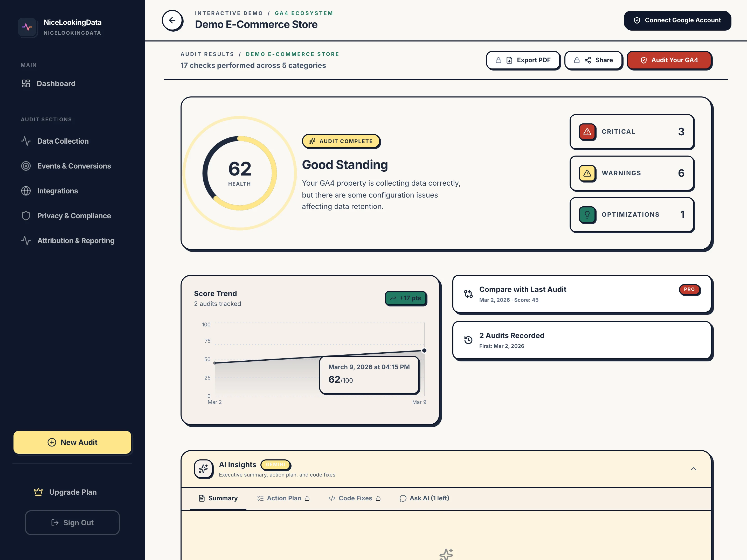The width and height of the screenshot is (747, 560).
Task: Click the back arrow beside Demo E-Commerce Store
Action: click(x=172, y=20)
